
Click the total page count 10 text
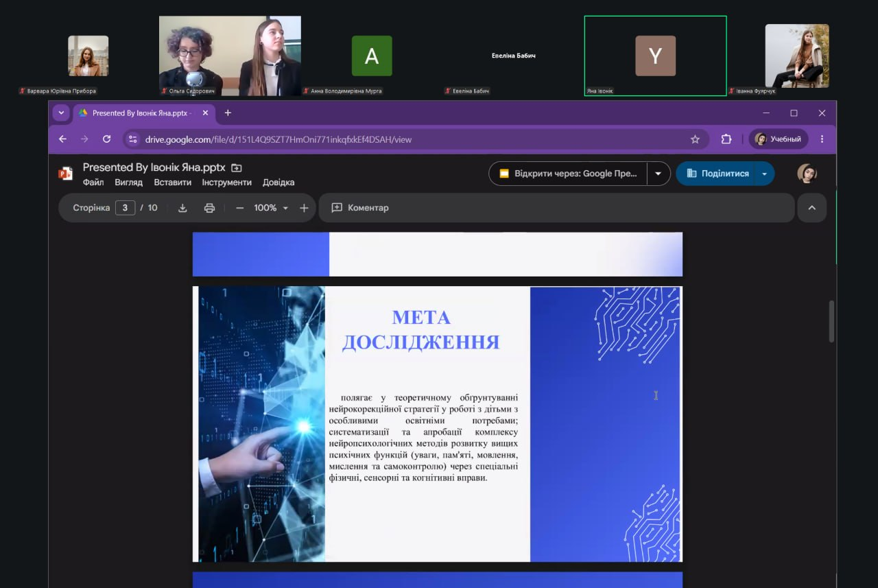[x=152, y=208]
